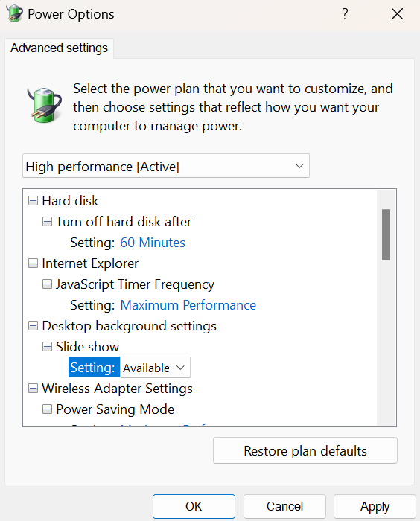Click the Maximum Performance setting value
The width and height of the screenshot is (420, 521).
[188, 305]
